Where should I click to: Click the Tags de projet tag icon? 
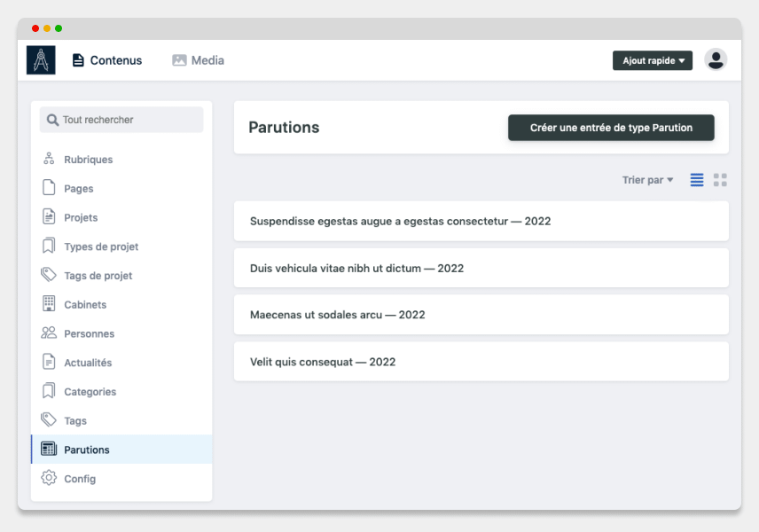point(49,275)
